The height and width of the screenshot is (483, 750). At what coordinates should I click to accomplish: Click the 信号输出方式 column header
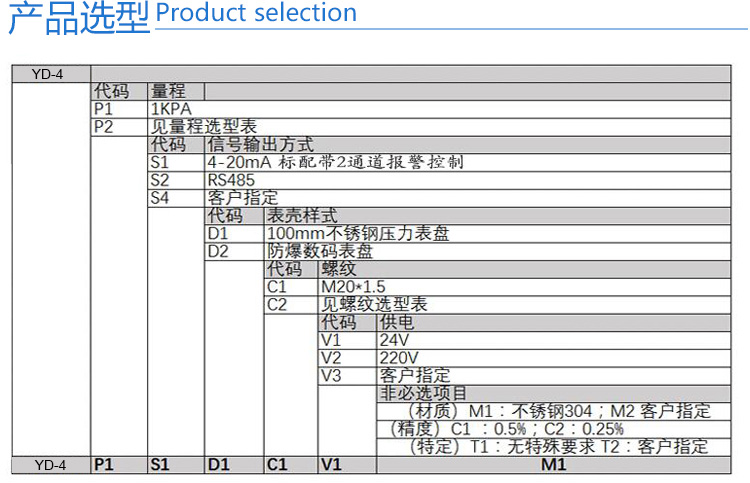click(260, 145)
